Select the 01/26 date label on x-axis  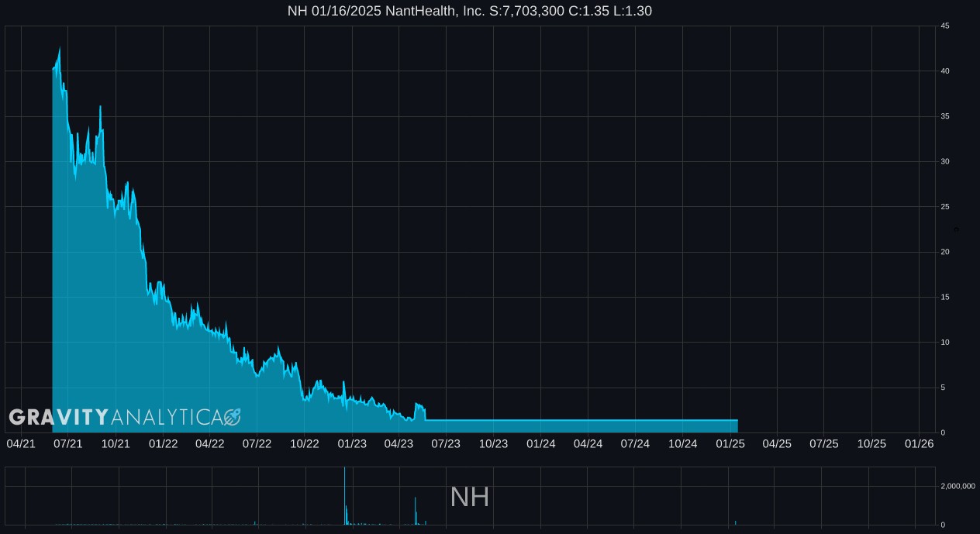919,443
